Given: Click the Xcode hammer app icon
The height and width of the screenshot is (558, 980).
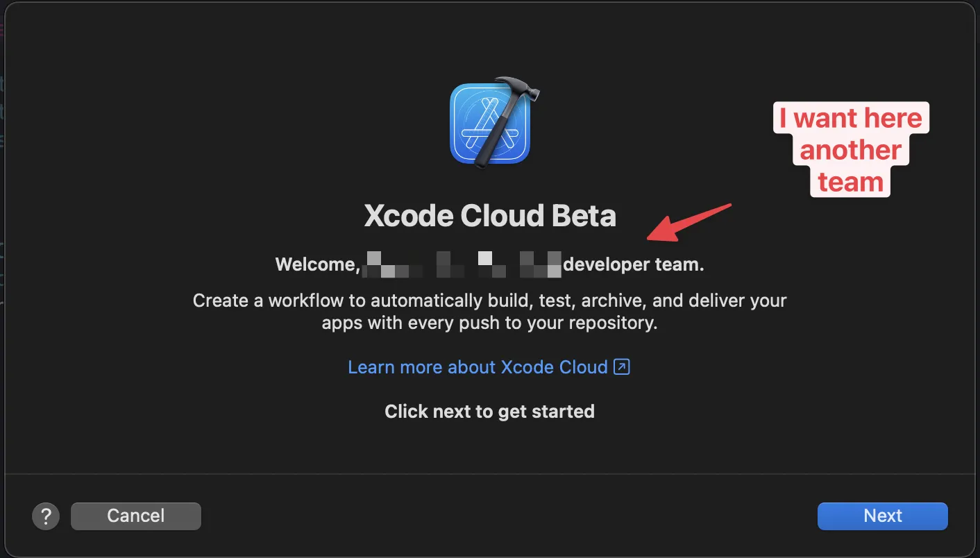Looking at the screenshot, I should pyautogui.click(x=489, y=124).
